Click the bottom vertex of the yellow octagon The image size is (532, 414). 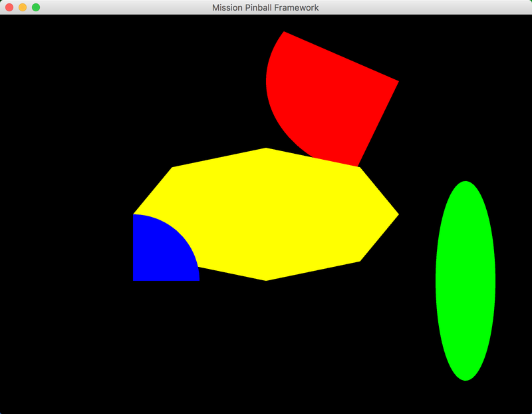pos(266,280)
